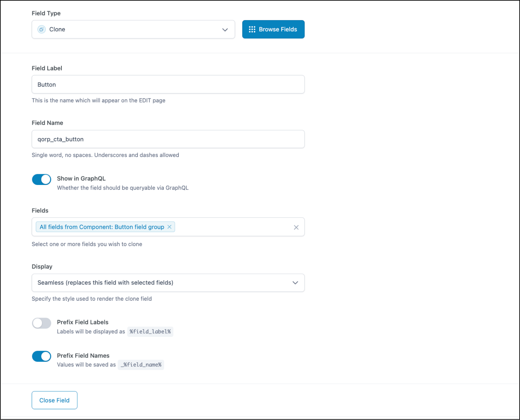Click the chevron arrow on Field Type dropdown
The width and height of the screenshot is (520, 420).
coord(225,30)
